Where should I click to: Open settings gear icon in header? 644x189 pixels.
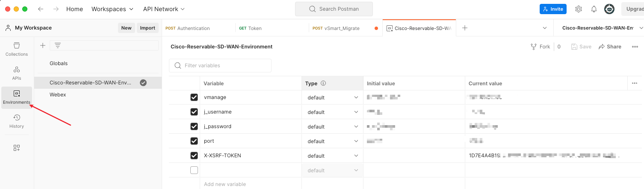pyautogui.click(x=579, y=9)
